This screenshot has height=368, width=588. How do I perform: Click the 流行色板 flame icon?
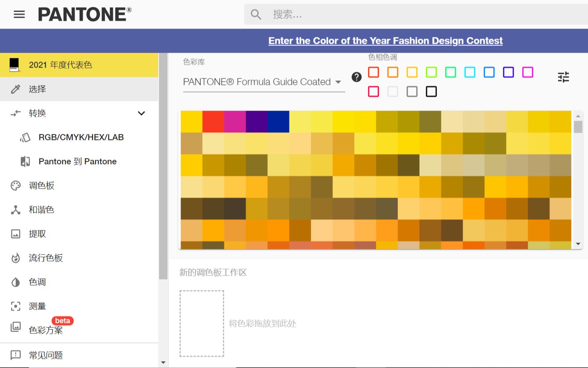[x=15, y=258]
